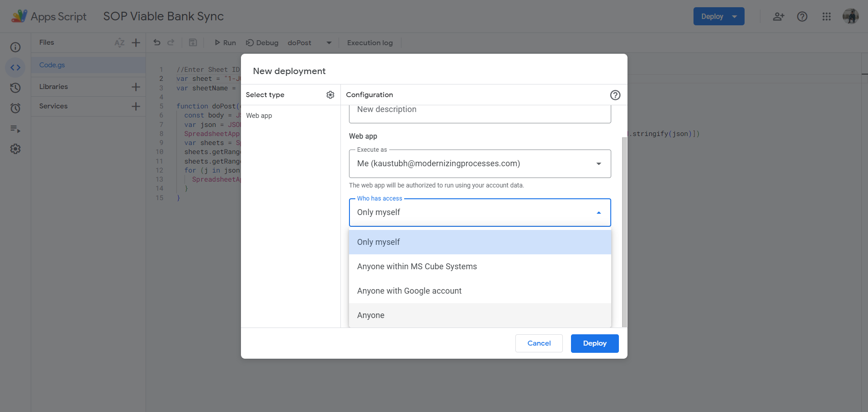Screen dimensions: 868x412
Task: Open the top bar help icon
Action: point(802,16)
